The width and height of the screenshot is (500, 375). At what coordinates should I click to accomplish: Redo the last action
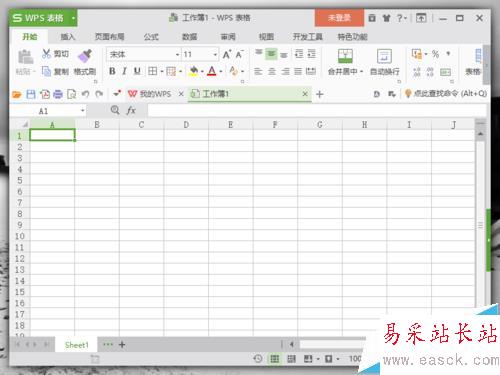99,94
